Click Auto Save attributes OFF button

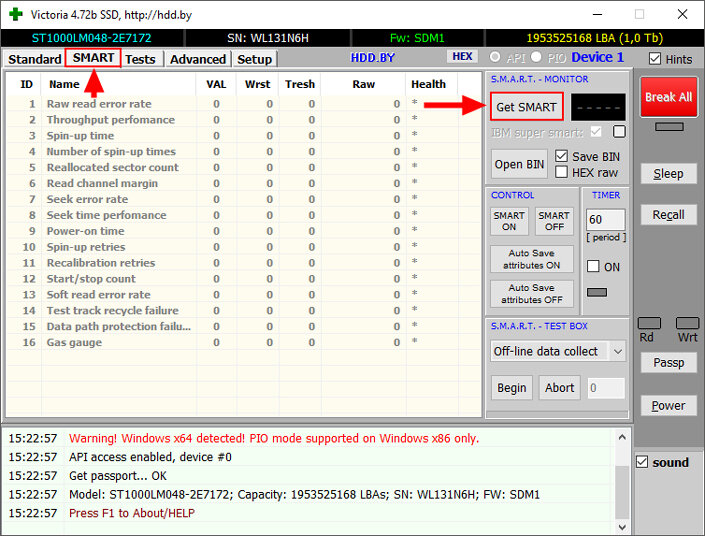532,294
